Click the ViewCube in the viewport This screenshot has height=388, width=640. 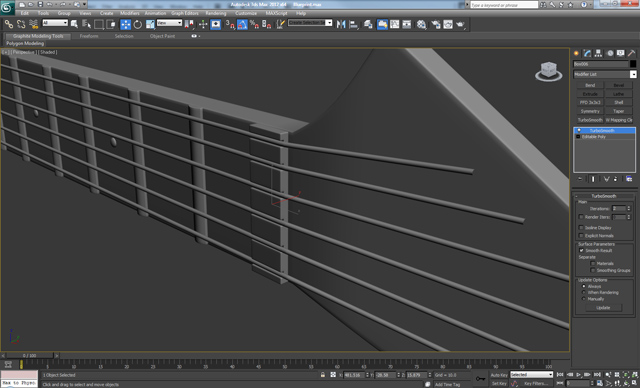548,71
